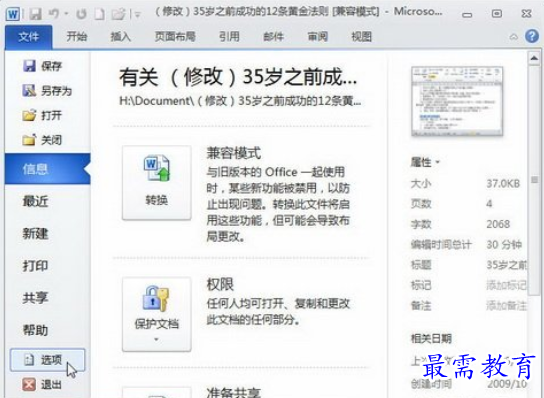This screenshot has width=544, height=398.
Task: Open the 选项 (Options) dialog
Action: (48, 360)
